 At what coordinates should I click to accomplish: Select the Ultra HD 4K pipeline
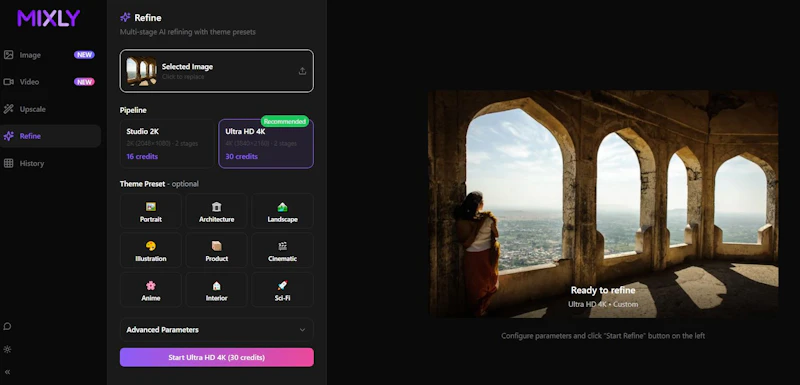tap(266, 144)
